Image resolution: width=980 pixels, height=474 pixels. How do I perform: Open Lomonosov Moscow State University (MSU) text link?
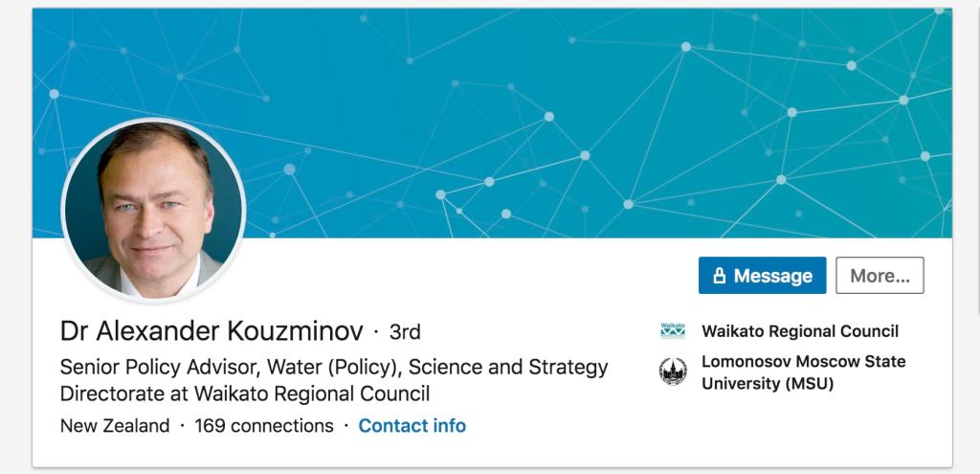click(x=802, y=372)
